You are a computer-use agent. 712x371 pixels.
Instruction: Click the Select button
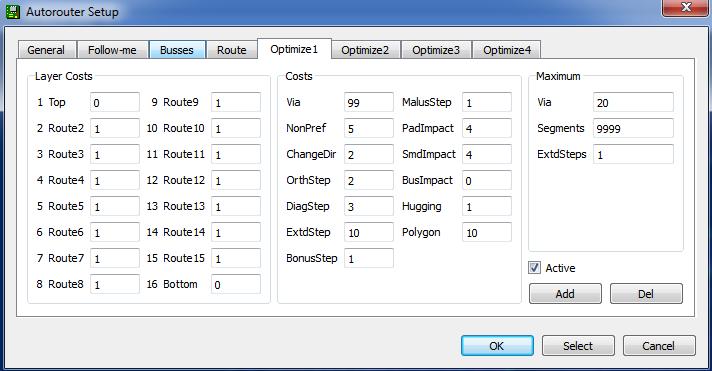coord(578,346)
